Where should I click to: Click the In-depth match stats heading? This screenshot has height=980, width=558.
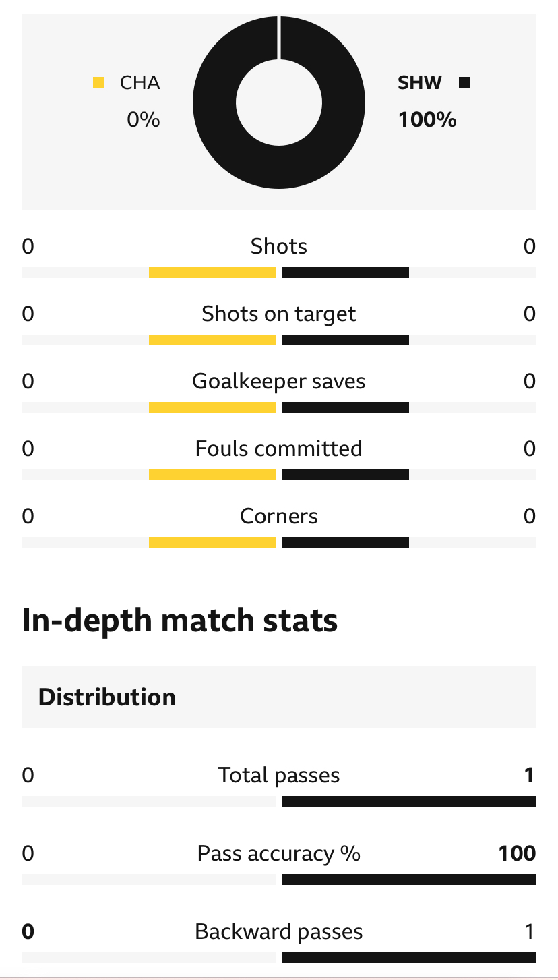pos(180,621)
